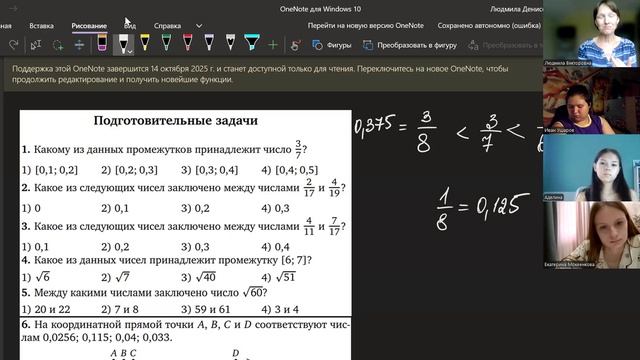
Task: Click Сохранено автономно (ошибка) status
Action: [489, 25]
